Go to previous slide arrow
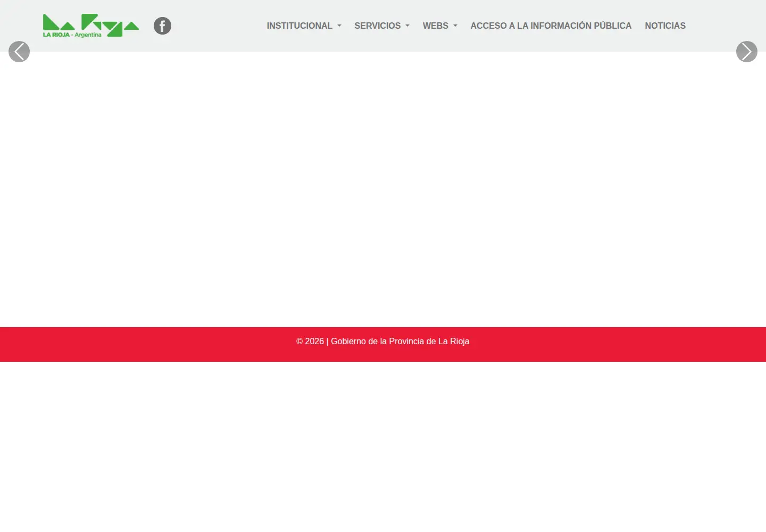 point(19,52)
